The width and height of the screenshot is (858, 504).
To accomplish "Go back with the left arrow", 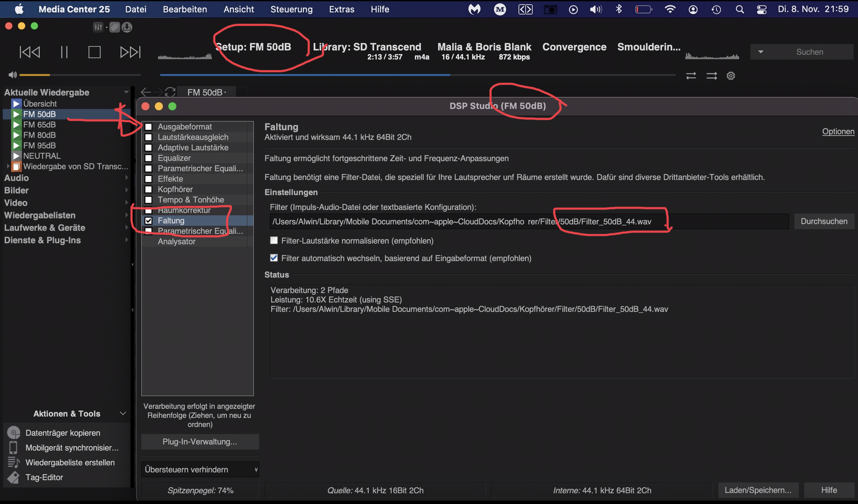I will point(146,92).
